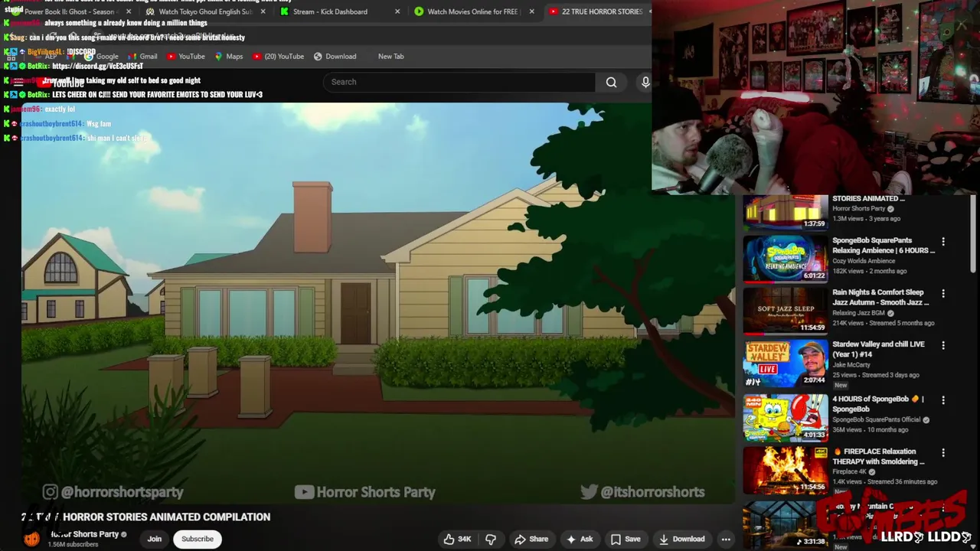The image size is (980, 551).
Task: Click 'Relaxing Jazz BGM' channel name
Action: [x=858, y=313]
